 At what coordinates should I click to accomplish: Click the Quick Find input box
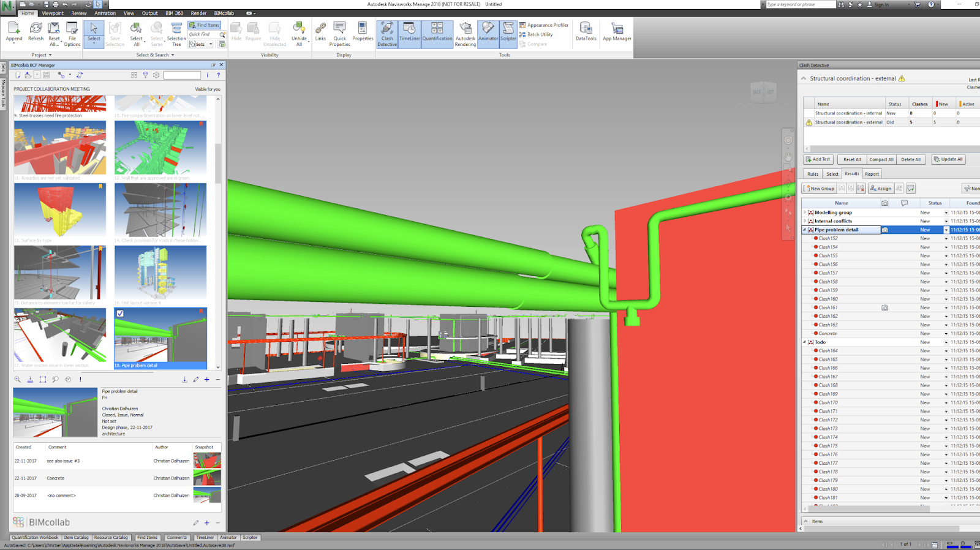[x=203, y=34]
